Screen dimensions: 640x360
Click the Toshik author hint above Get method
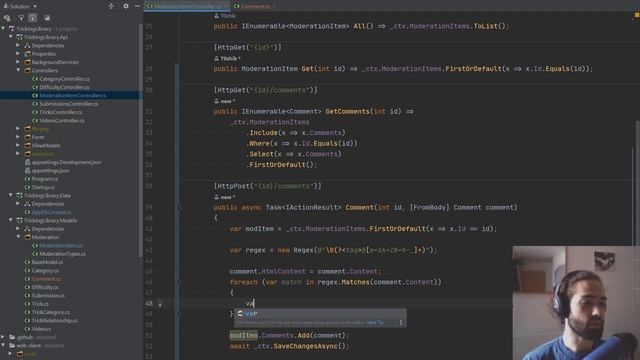[227, 58]
